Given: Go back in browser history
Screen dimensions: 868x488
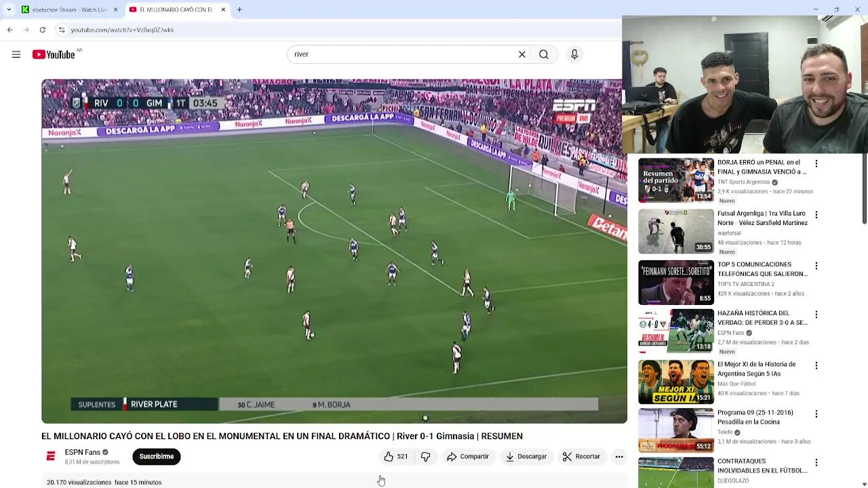Looking at the screenshot, I should click(10, 30).
